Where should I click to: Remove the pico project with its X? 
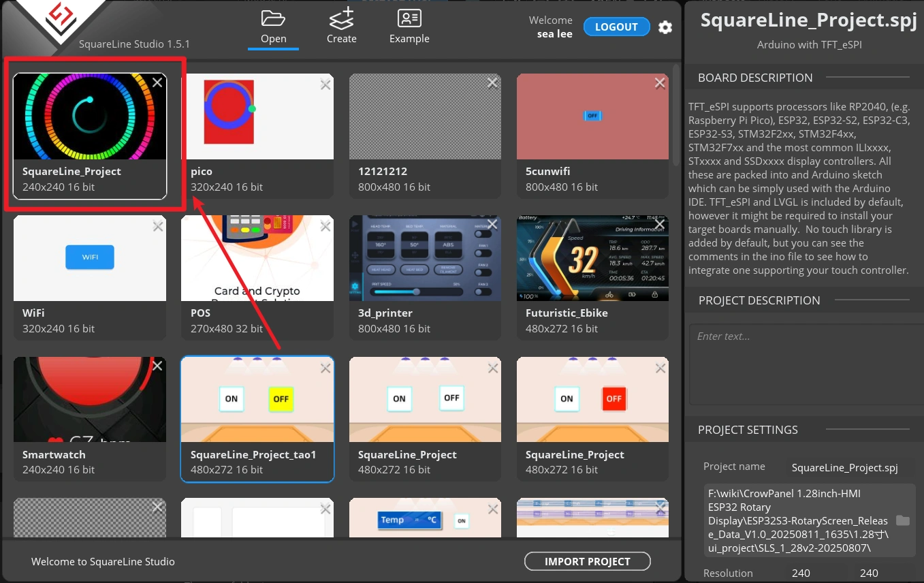[x=325, y=84]
